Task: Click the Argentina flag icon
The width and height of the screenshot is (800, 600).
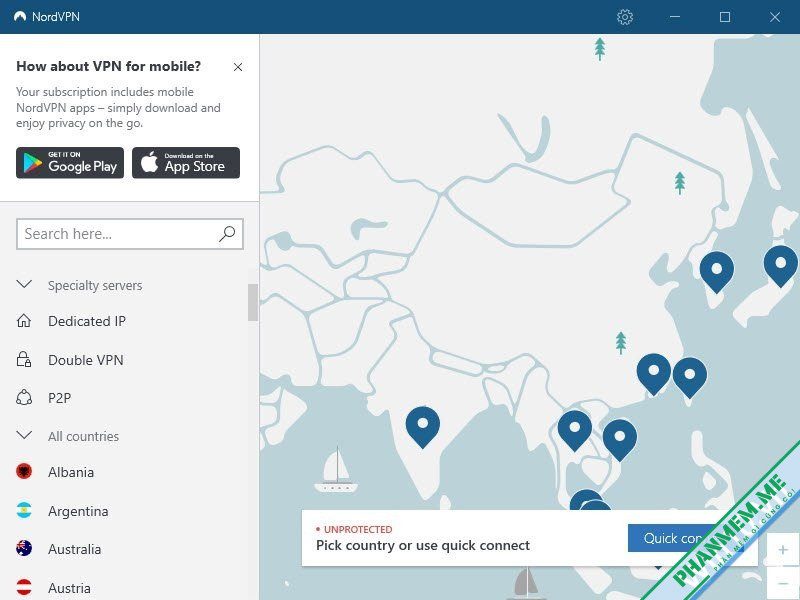Action: (x=24, y=510)
